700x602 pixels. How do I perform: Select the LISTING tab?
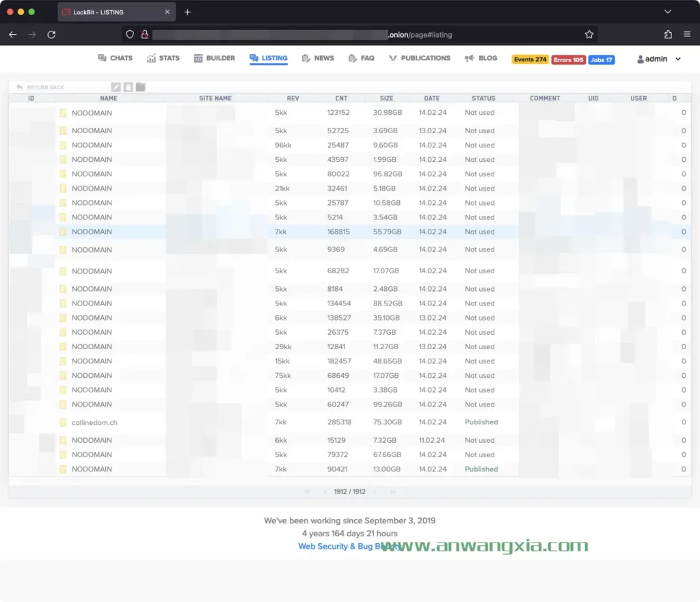[268, 58]
